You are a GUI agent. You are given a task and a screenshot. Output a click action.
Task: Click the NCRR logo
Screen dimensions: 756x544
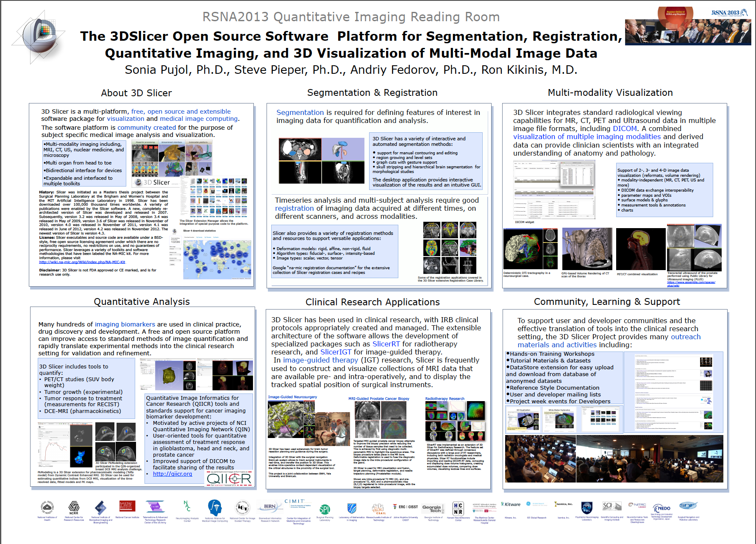[74, 507]
